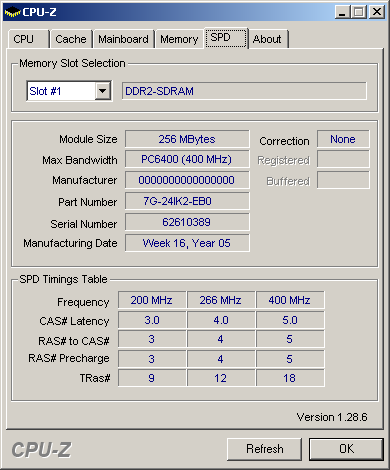Open the Cache tab

click(71, 39)
